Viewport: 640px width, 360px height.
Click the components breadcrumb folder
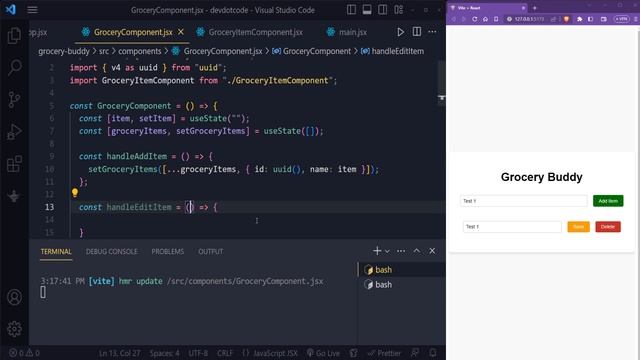[x=140, y=51]
